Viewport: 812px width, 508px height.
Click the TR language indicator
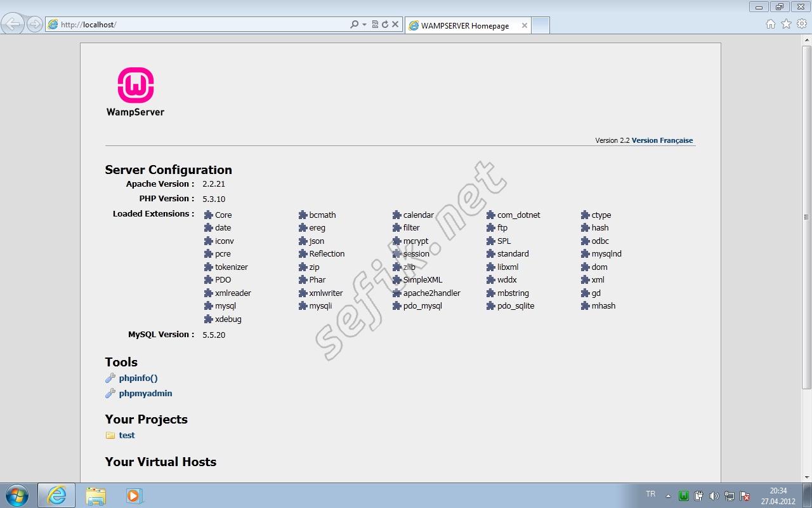[650, 494]
